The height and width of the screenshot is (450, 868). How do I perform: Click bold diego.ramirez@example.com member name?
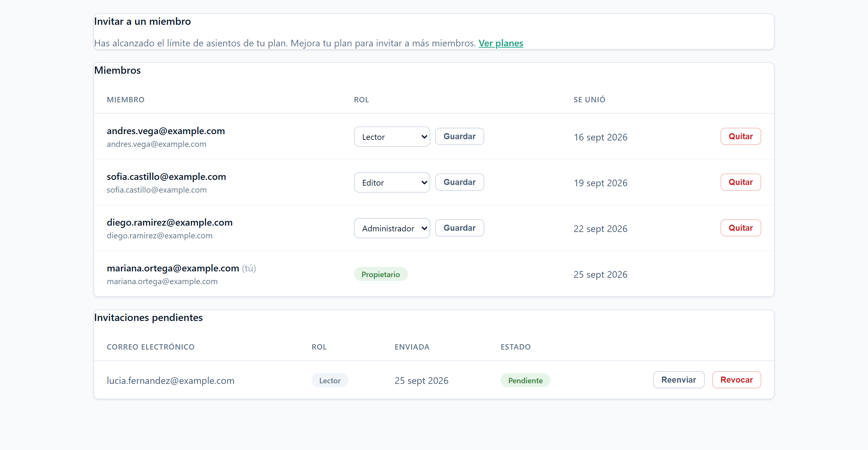pos(169,222)
